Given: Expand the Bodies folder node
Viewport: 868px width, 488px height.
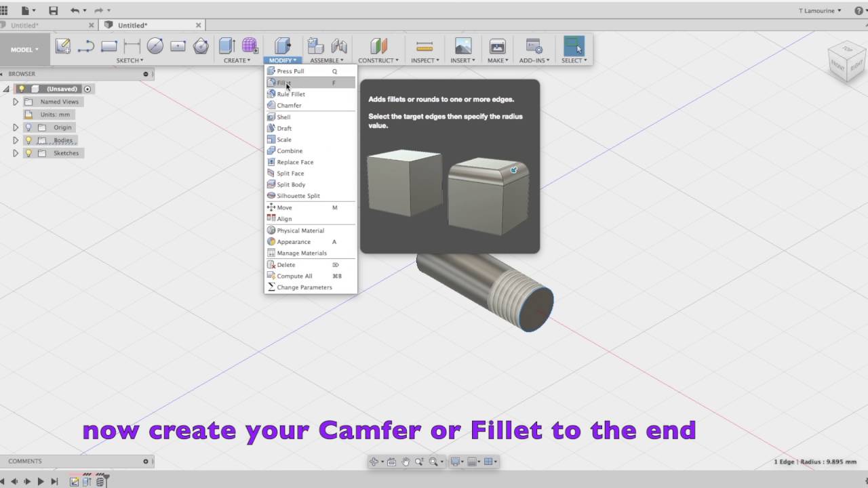Looking at the screenshot, I should [x=16, y=140].
